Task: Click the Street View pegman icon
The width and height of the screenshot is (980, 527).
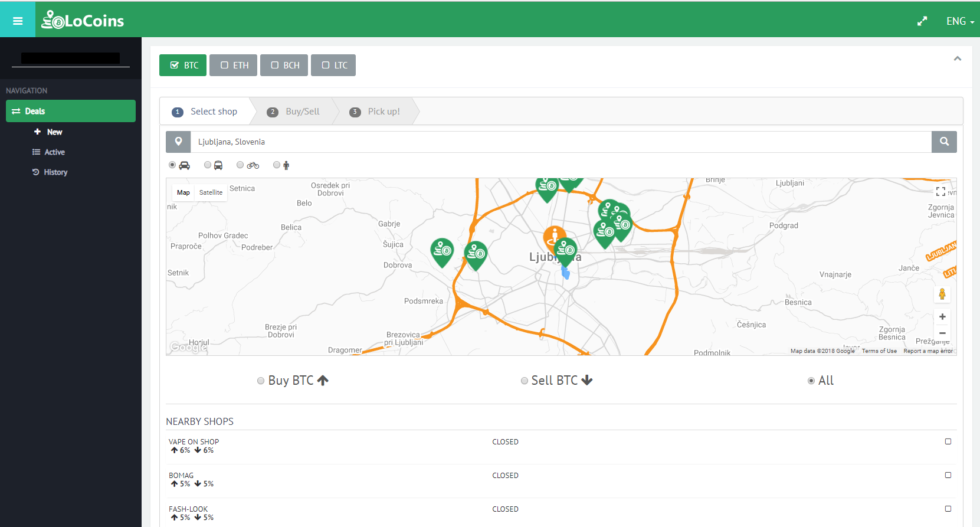Action: (942, 294)
